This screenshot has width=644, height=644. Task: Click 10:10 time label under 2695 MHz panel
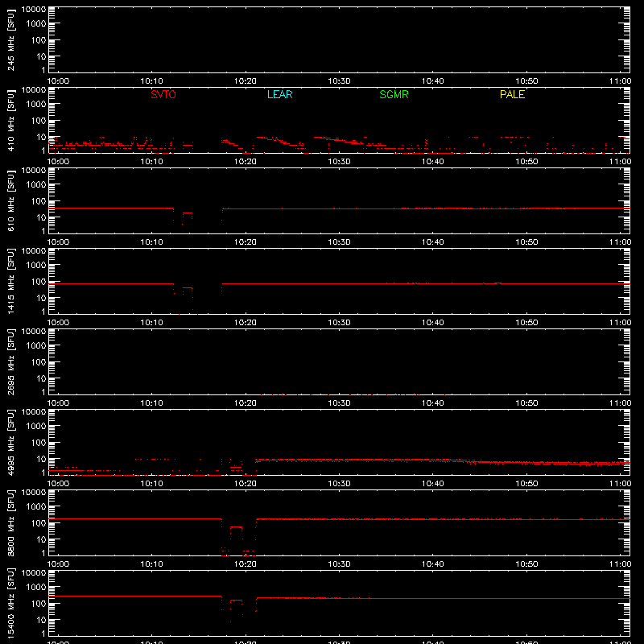(152, 403)
